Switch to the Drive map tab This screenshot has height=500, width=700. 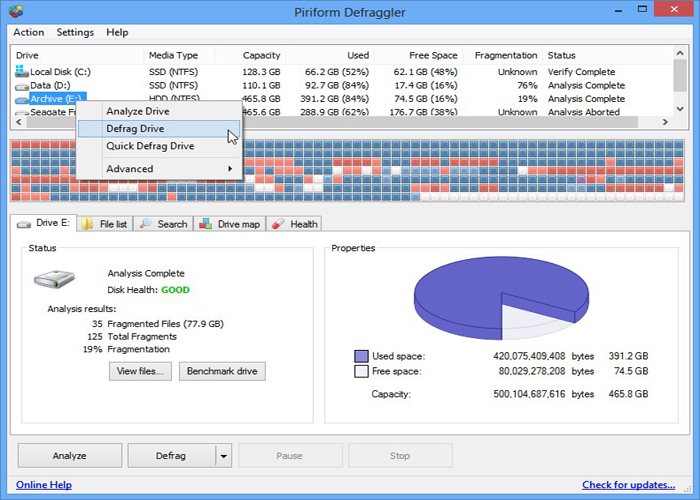click(x=229, y=224)
